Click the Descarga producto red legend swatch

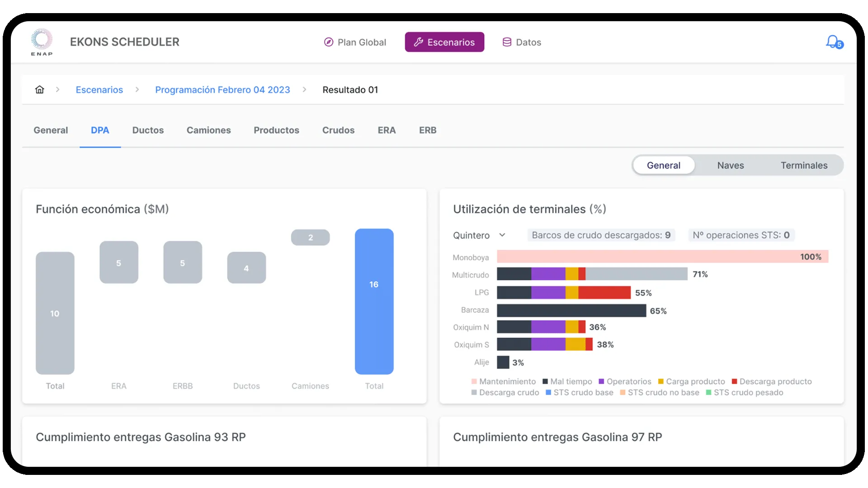[734, 381]
